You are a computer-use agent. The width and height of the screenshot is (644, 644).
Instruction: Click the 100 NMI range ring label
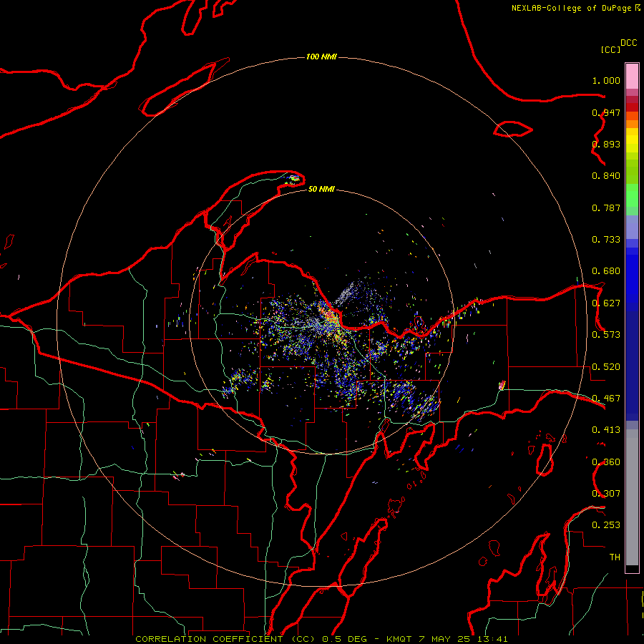tap(321, 57)
